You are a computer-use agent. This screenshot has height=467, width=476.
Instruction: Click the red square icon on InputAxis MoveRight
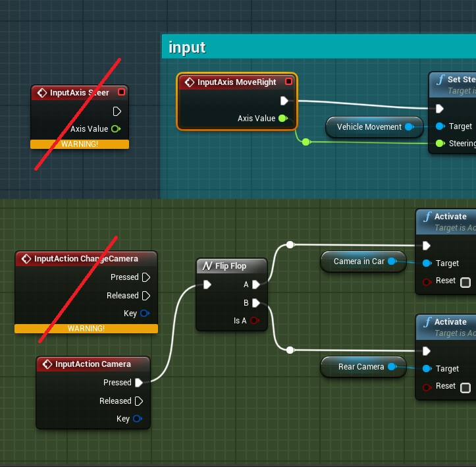pos(288,82)
